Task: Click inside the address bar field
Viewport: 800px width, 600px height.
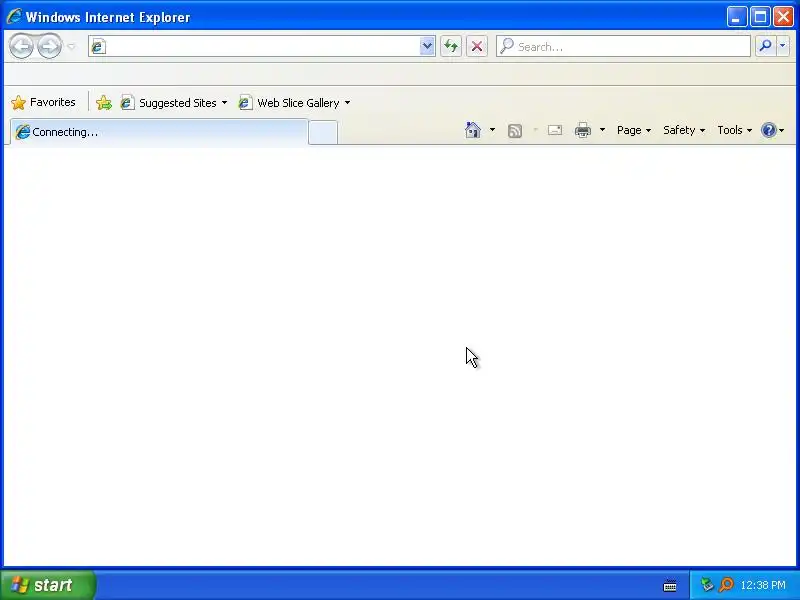Action: point(262,46)
